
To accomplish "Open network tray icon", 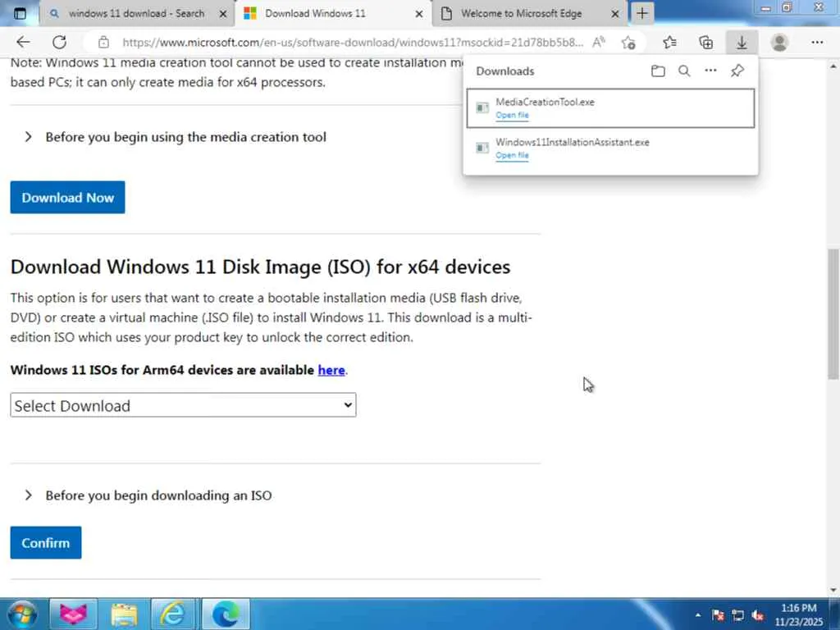I will (737, 615).
